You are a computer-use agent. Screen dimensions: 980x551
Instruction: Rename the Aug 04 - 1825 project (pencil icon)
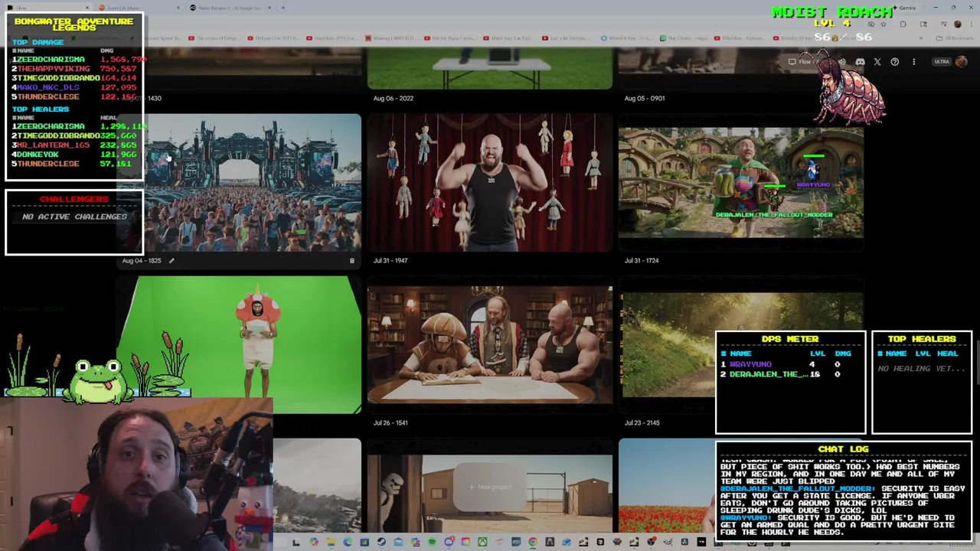pyautogui.click(x=171, y=261)
